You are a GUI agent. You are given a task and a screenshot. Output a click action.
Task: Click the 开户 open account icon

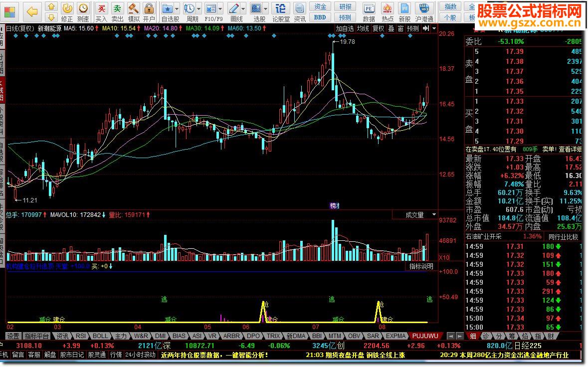tap(149, 11)
